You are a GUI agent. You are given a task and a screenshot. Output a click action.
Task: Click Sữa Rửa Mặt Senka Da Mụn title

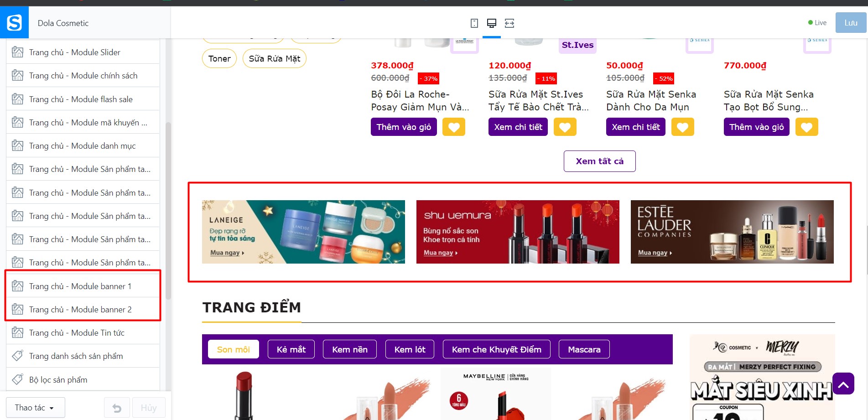(651, 101)
